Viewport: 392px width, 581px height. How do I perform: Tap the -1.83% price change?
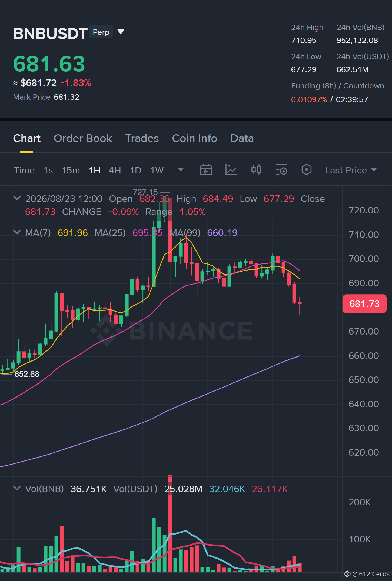tap(76, 83)
